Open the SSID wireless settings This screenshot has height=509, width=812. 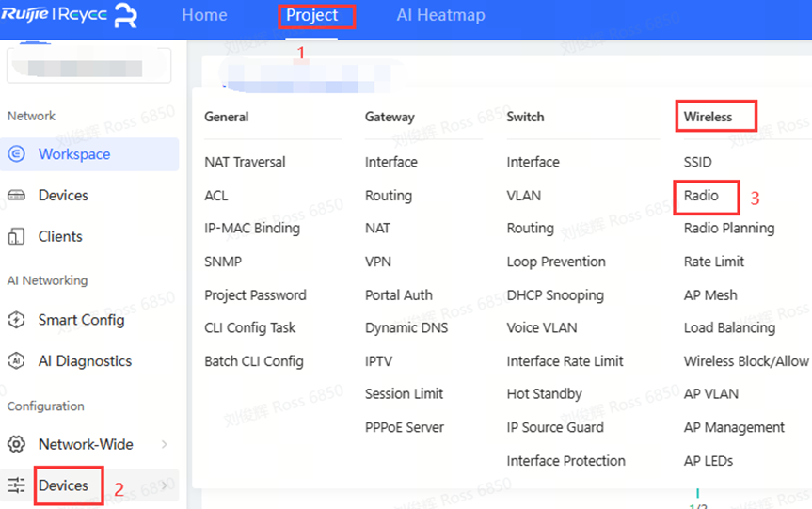[x=697, y=162]
